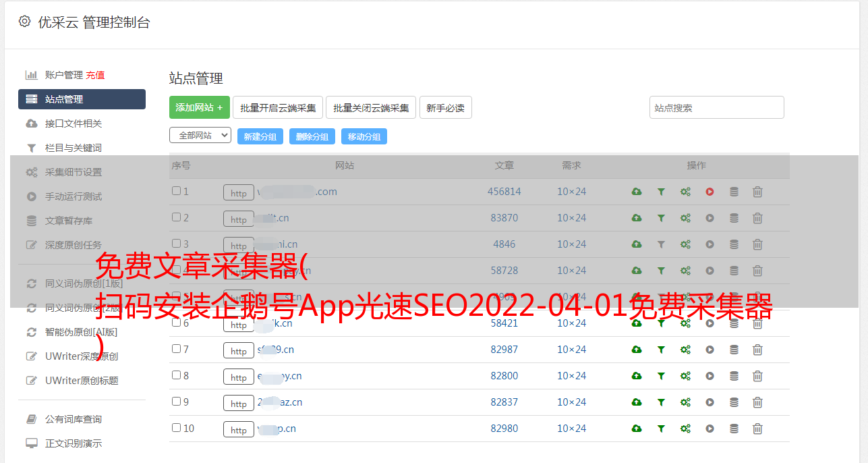The height and width of the screenshot is (463, 868).
Task: Click the filter icon in row 1
Action: coord(661,192)
